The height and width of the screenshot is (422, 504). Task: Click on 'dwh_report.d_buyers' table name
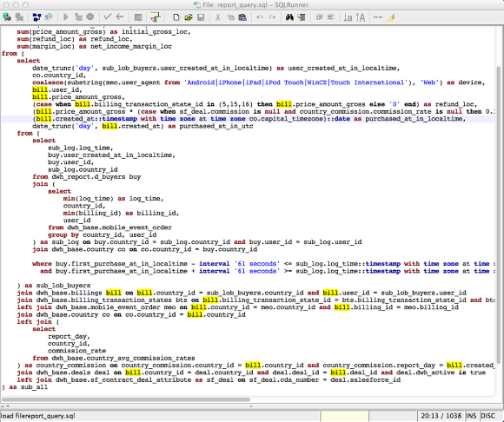click(x=89, y=177)
